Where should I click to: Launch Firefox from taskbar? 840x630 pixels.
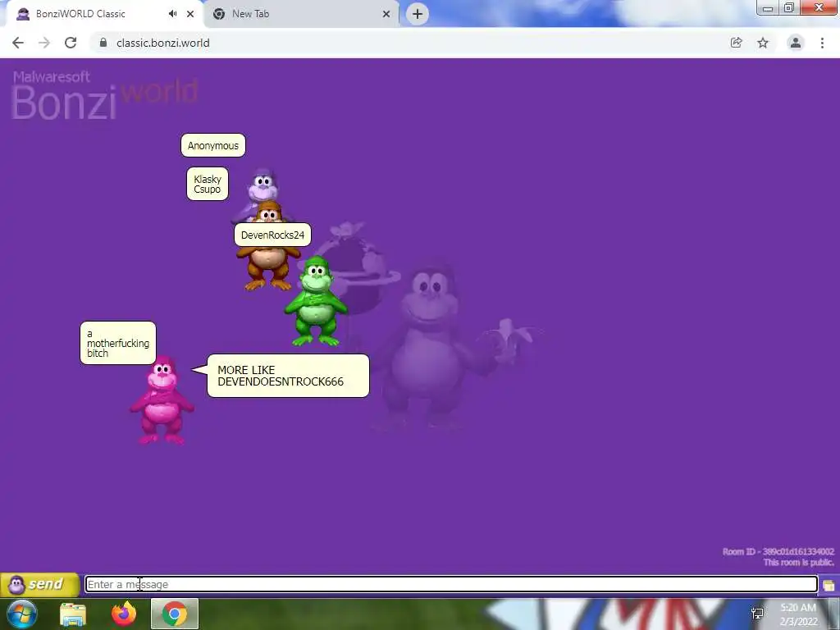[124, 614]
